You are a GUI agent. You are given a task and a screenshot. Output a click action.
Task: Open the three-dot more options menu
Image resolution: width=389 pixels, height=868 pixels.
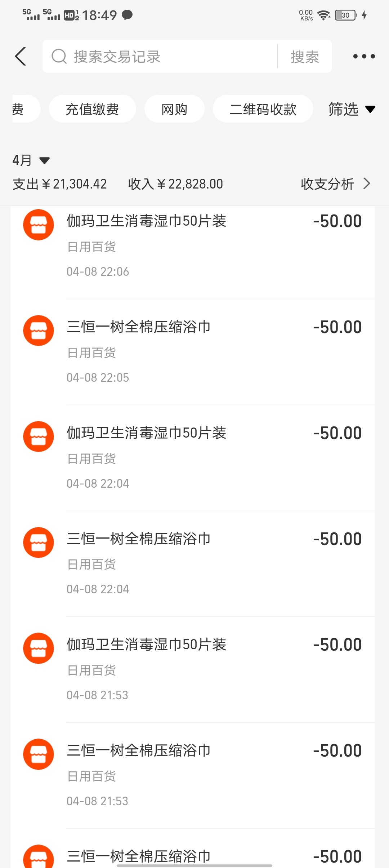pyautogui.click(x=364, y=56)
